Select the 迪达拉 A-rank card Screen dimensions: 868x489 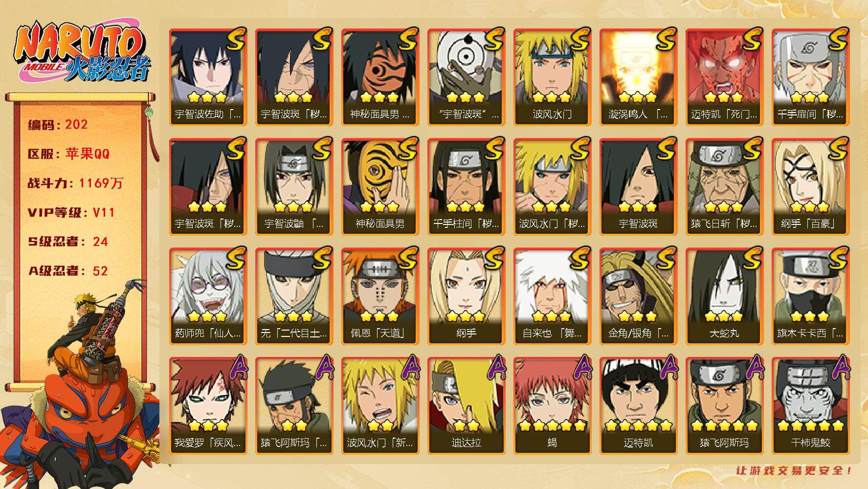click(466, 406)
